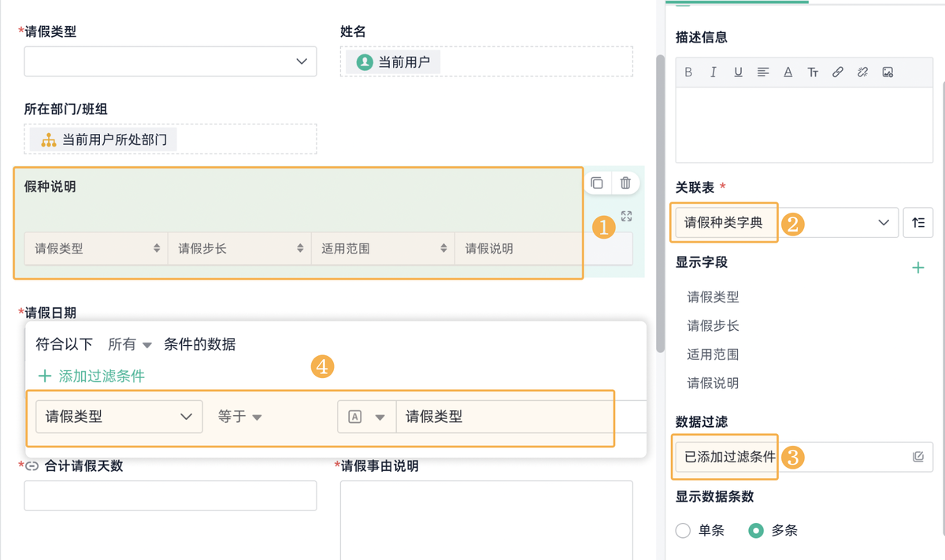The width and height of the screenshot is (945, 560).
Task: Delete the 假种说明 field using trash icon
Action: [x=625, y=184]
